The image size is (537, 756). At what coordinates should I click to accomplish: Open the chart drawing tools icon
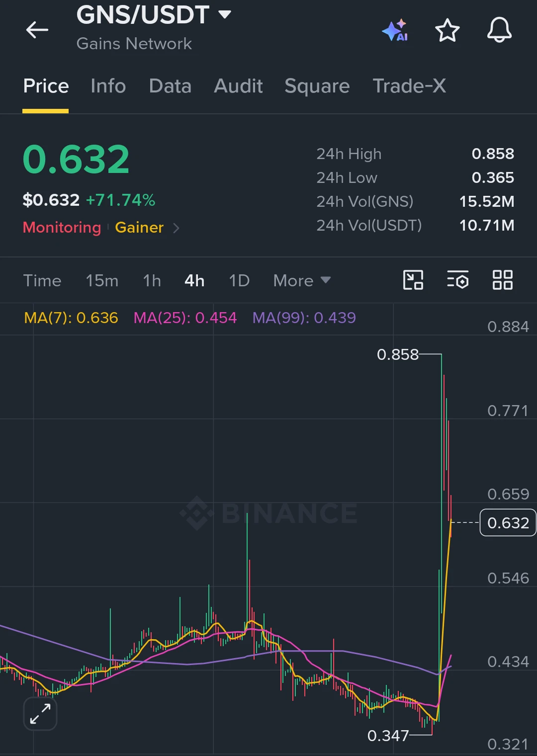[x=413, y=280]
